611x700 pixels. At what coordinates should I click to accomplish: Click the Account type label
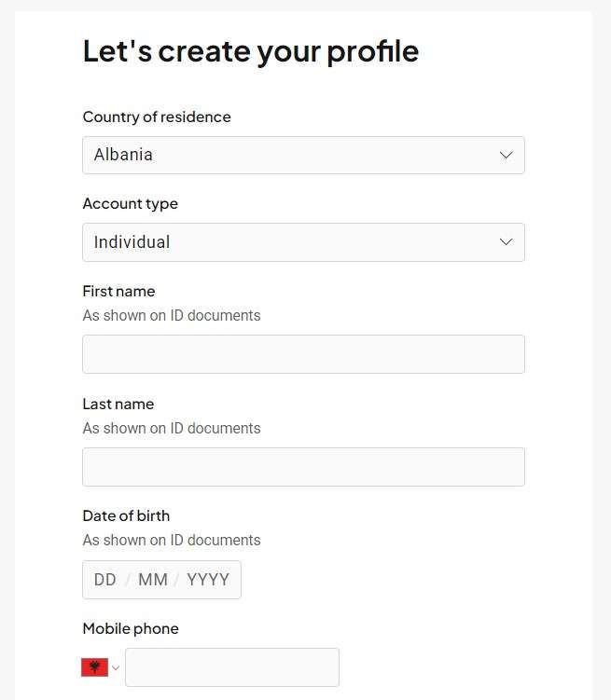pyautogui.click(x=131, y=203)
